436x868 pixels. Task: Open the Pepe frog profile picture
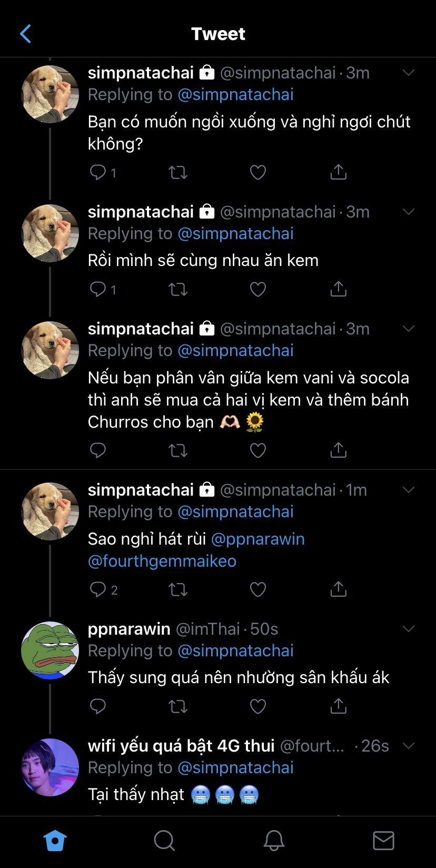point(50,650)
